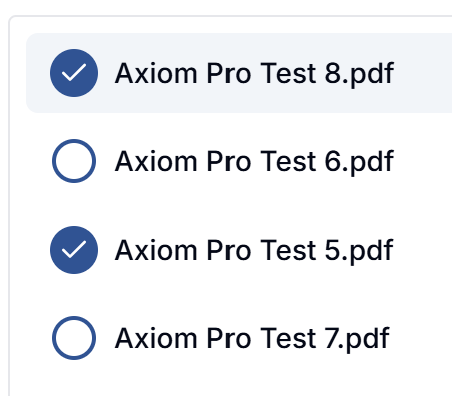Click the Axiom Pro Test 6.pdf filename
The width and height of the screenshot is (452, 396).
click(x=254, y=162)
